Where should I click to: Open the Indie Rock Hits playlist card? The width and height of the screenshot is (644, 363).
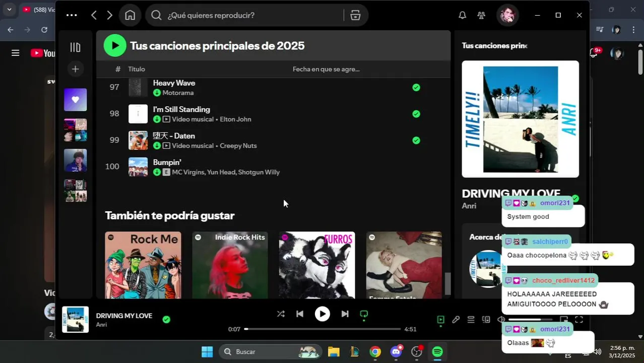click(230, 265)
